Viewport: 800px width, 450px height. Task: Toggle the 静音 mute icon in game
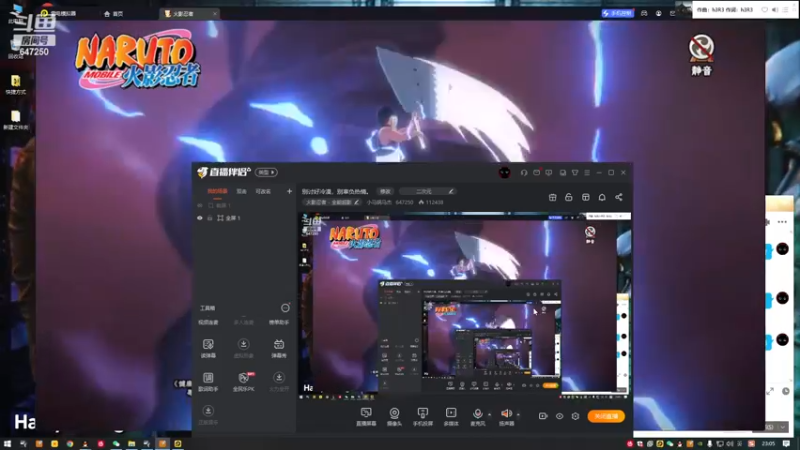coord(701,55)
